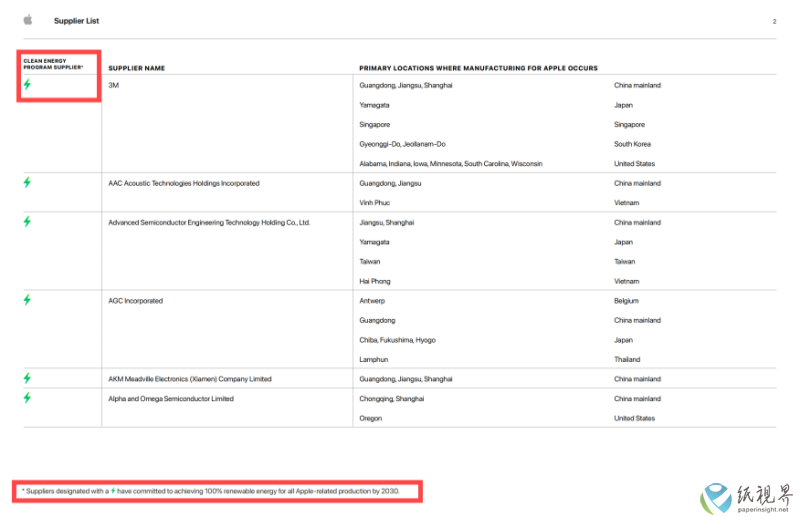This screenshot has width=800, height=517.
Task: Click Vietnam beside Vinh Phuc
Action: 627,203
